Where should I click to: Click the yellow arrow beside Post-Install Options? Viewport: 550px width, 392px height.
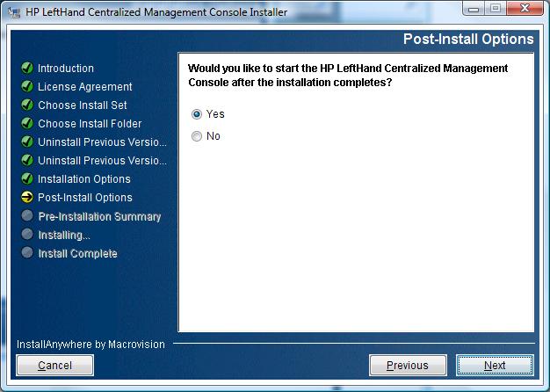click(x=27, y=197)
